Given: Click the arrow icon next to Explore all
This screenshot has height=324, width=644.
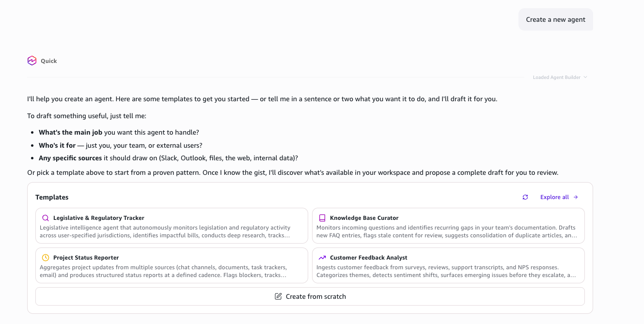Looking at the screenshot, I should 576,197.
